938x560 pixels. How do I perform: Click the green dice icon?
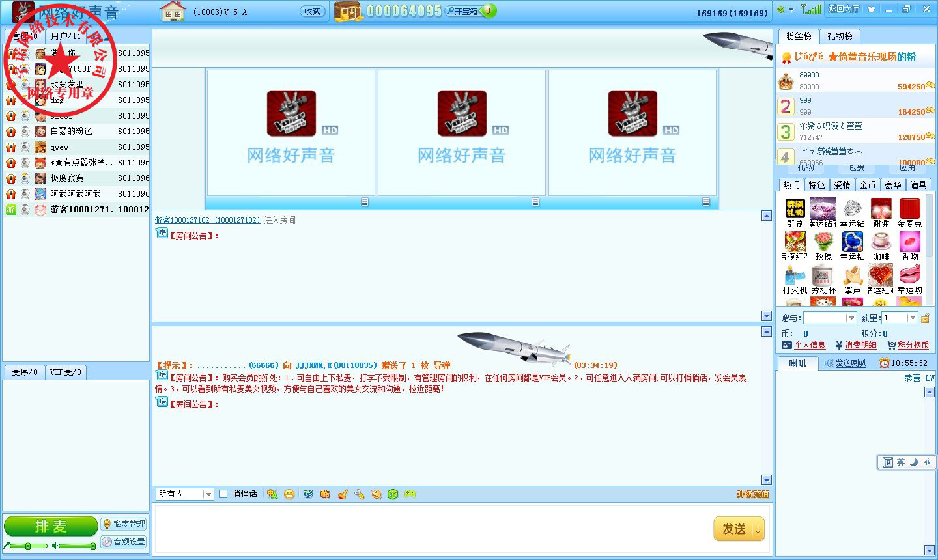[393, 494]
